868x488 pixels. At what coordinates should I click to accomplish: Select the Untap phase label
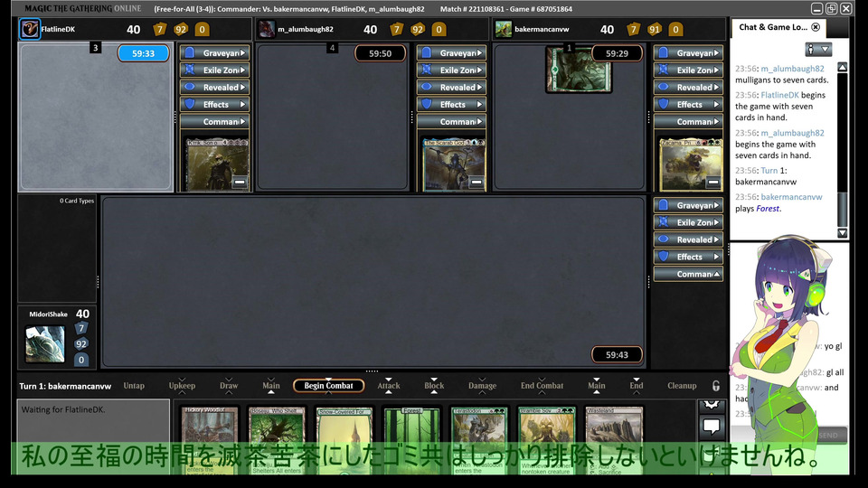tap(134, 386)
